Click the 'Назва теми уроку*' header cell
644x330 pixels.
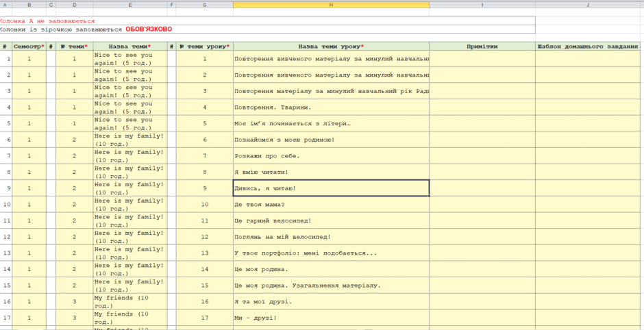click(x=331, y=47)
